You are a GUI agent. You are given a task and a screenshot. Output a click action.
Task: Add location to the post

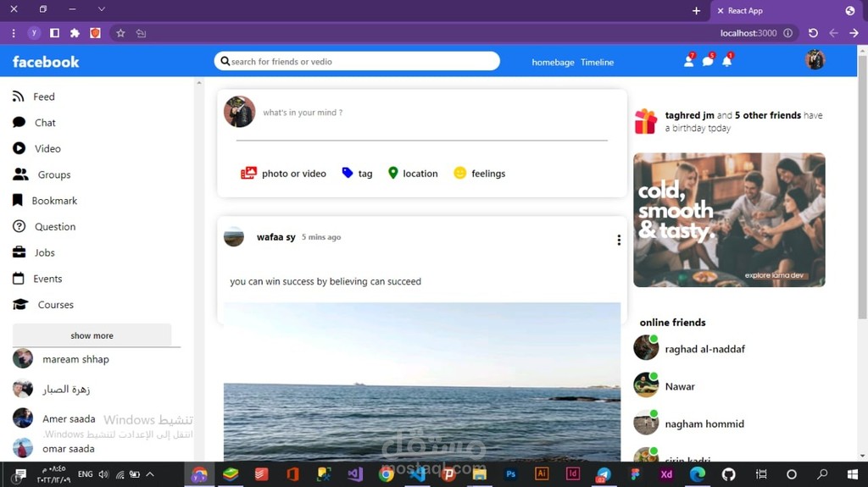click(413, 174)
